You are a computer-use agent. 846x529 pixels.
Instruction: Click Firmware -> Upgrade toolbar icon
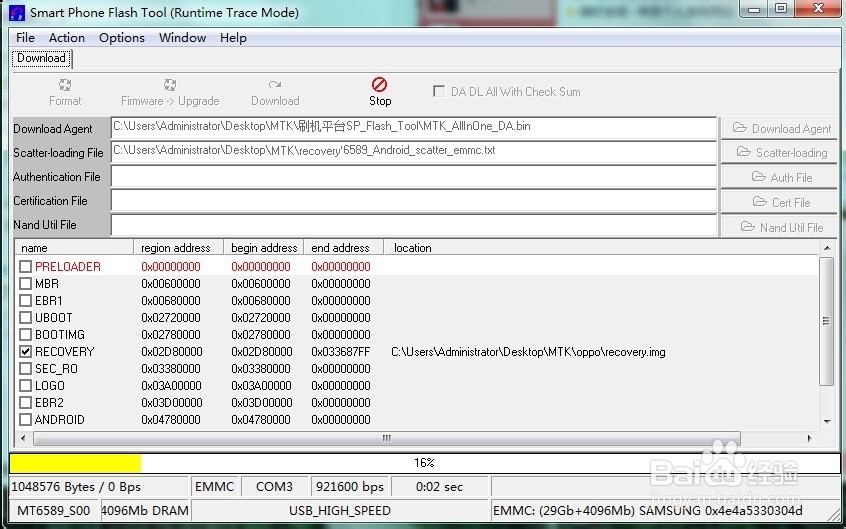click(x=170, y=85)
